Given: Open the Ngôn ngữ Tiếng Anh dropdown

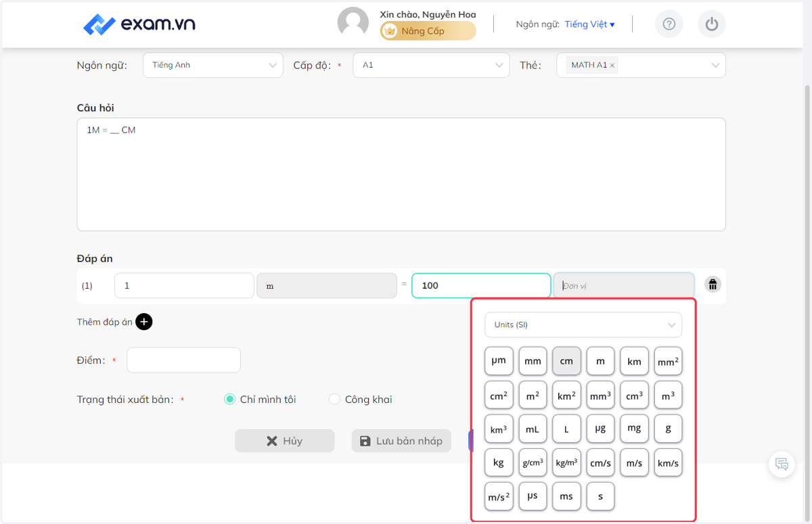Looking at the screenshot, I should coord(213,66).
